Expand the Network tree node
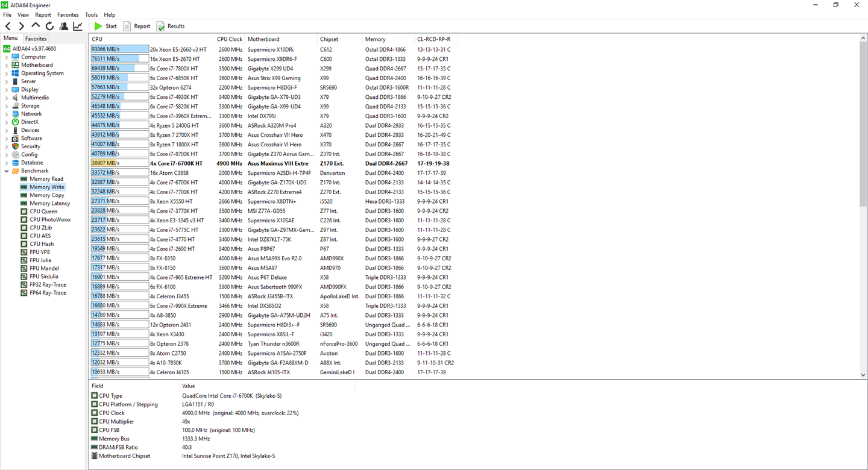Viewport: 868px width, 470px height. [x=7, y=114]
